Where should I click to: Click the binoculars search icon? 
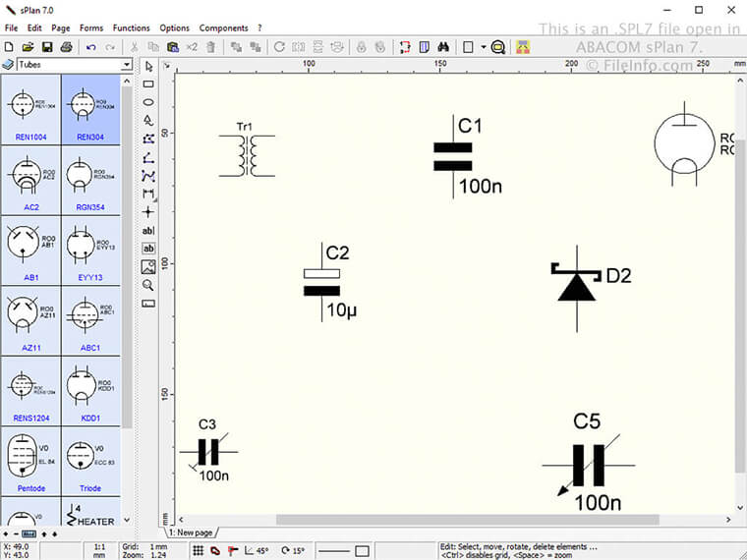[443, 47]
